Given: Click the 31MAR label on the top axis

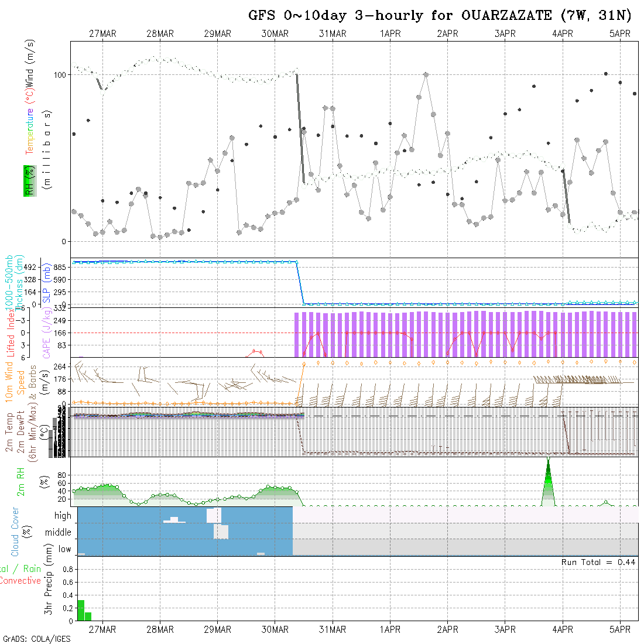Looking at the screenshot, I should click(333, 34).
